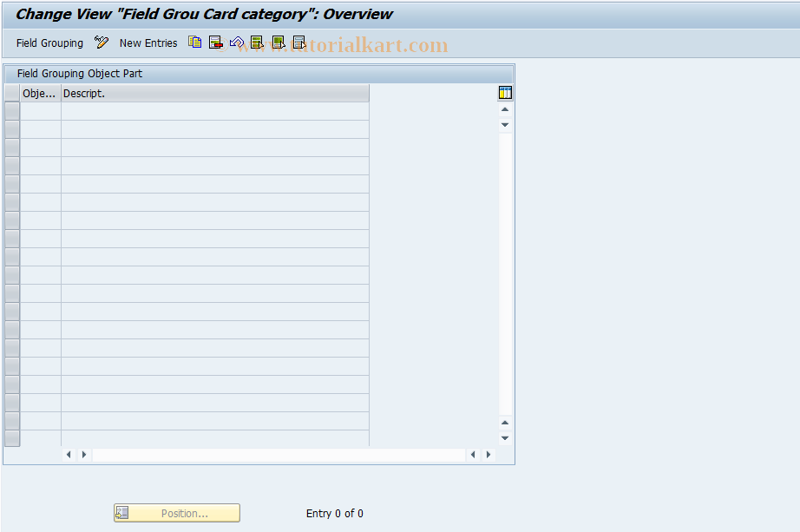Image resolution: width=800 pixels, height=532 pixels.
Task: Toggle display/change mode pencil icon
Action: pos(102,43)
